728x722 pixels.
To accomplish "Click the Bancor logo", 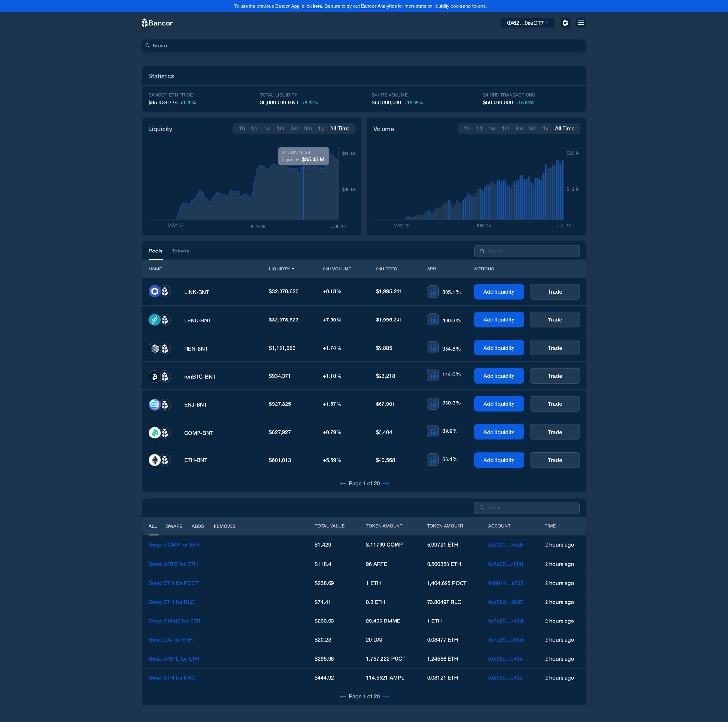I will (157, 23).
